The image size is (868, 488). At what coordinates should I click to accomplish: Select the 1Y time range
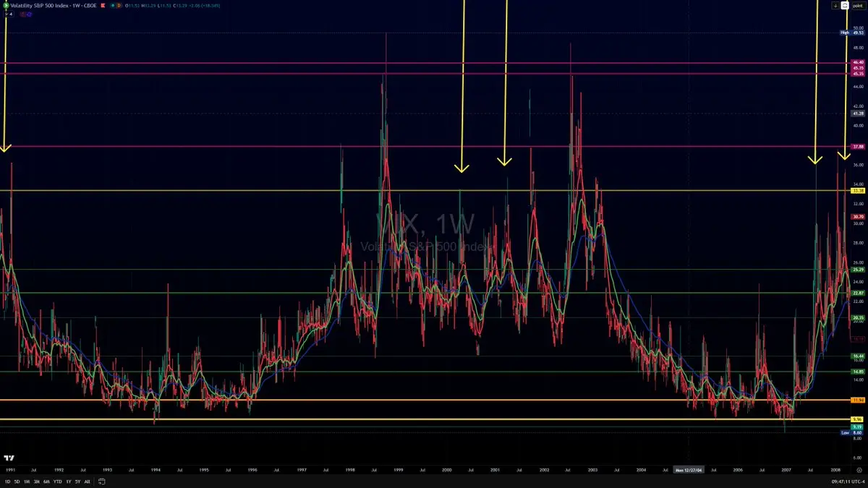coord(69,481)
